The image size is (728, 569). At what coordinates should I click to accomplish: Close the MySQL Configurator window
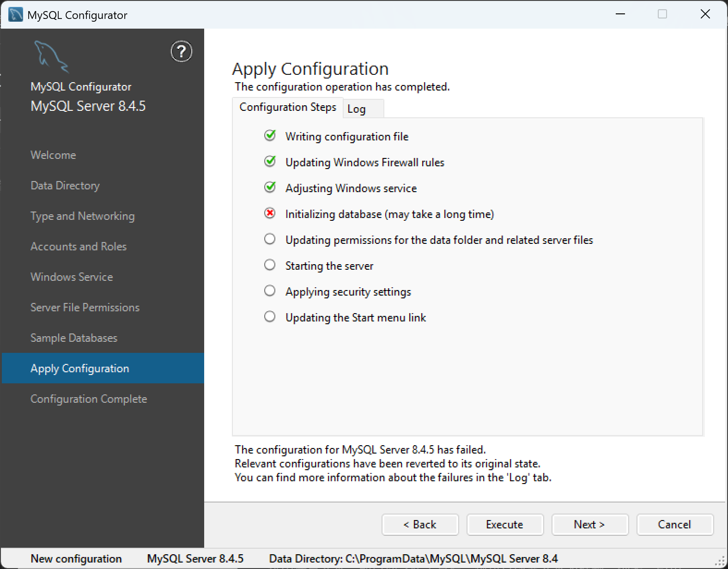point(705,14)
